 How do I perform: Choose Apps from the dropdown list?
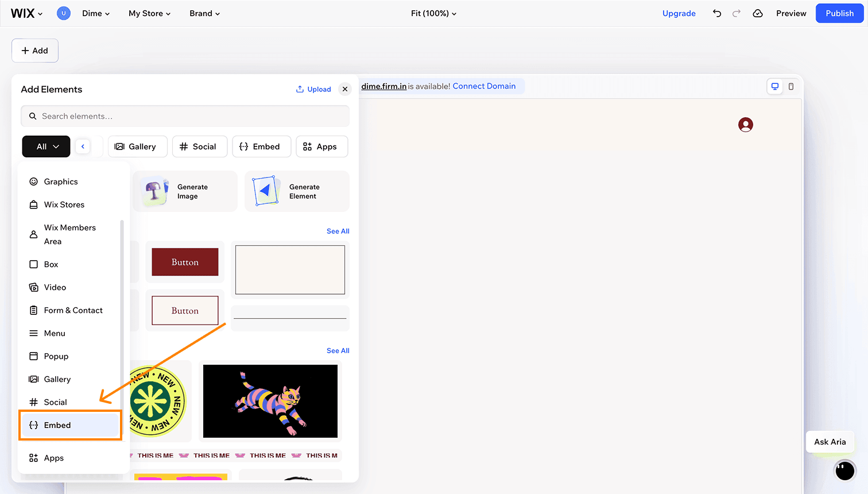tap(70, 458)
